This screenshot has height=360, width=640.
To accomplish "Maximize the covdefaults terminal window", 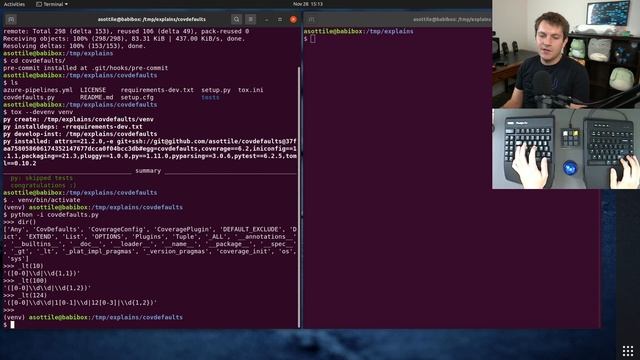I will (x=280, y=19).
